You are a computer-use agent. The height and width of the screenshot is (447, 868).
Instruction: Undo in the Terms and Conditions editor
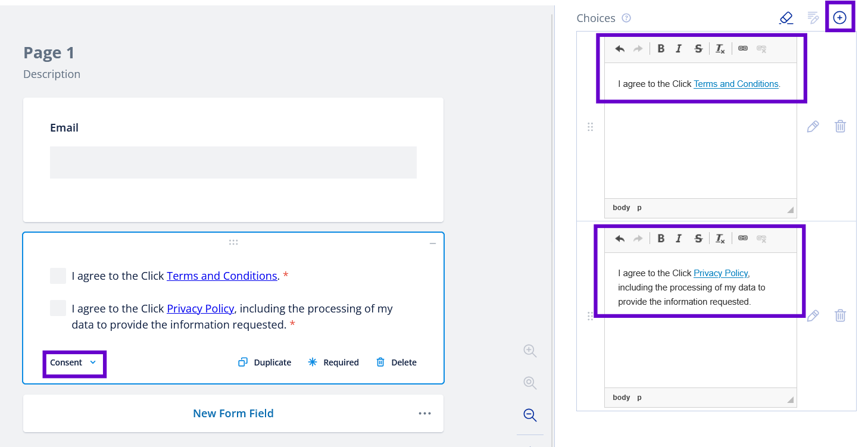620,49
